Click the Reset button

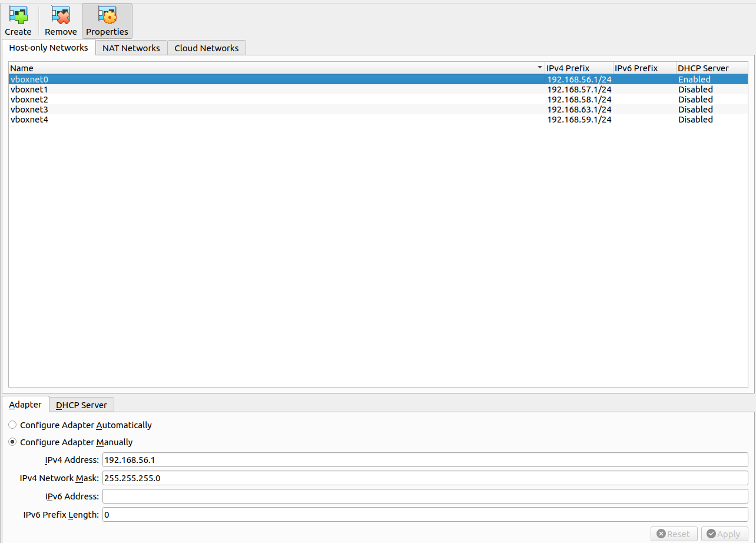(674, 534)
